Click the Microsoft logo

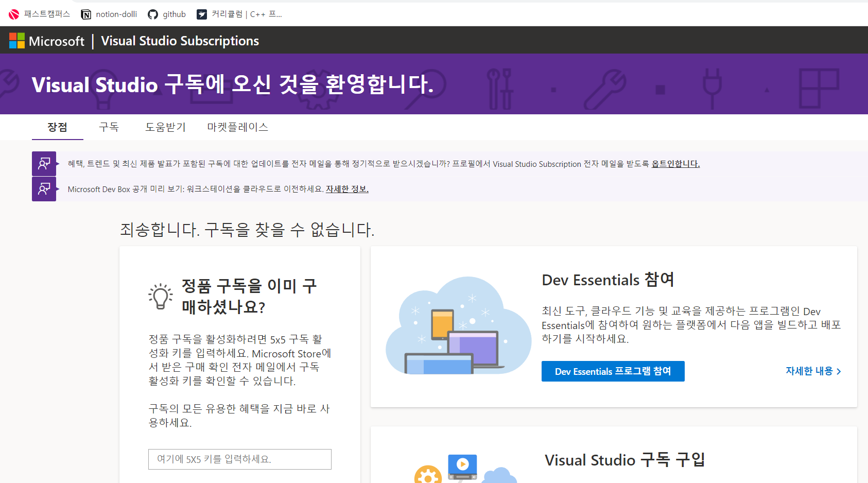point(46,41)
